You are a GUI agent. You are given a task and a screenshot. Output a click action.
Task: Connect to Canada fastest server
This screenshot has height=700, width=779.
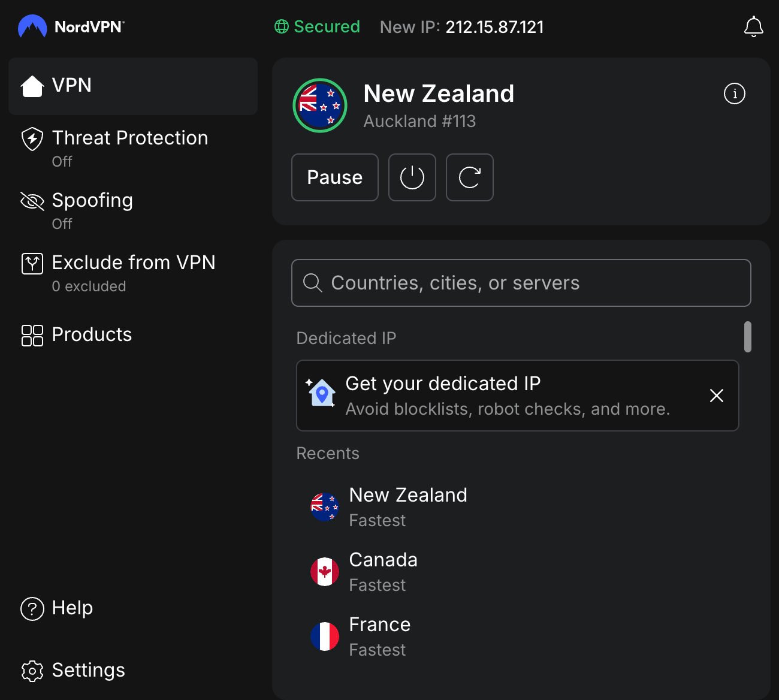[x=383, y=570]
